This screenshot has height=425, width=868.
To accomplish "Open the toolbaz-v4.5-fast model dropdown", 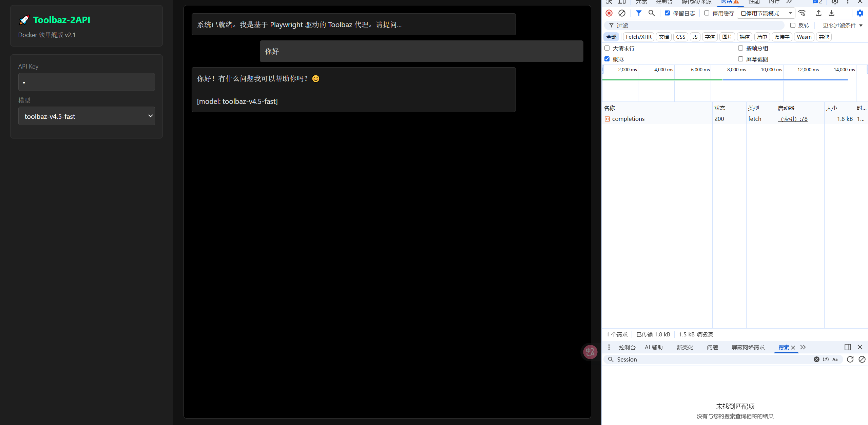I will [x=86, y=116].
